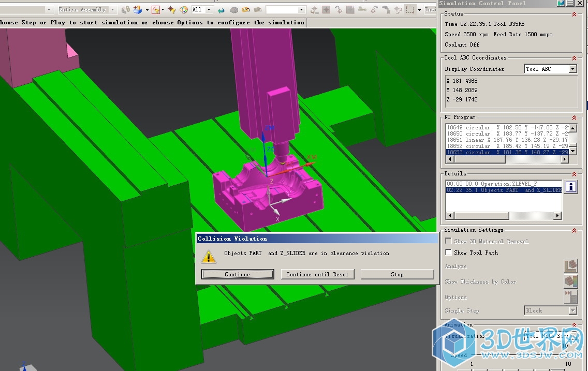Click the Details information (i) button
The height and width of the screenshot is (371, 588).
click(570, 187)
